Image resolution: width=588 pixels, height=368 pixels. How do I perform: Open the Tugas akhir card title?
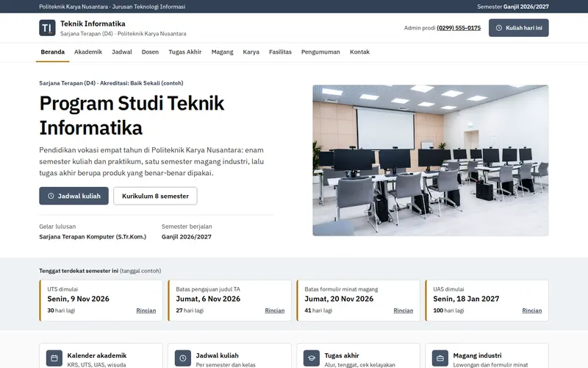(342, 355)
